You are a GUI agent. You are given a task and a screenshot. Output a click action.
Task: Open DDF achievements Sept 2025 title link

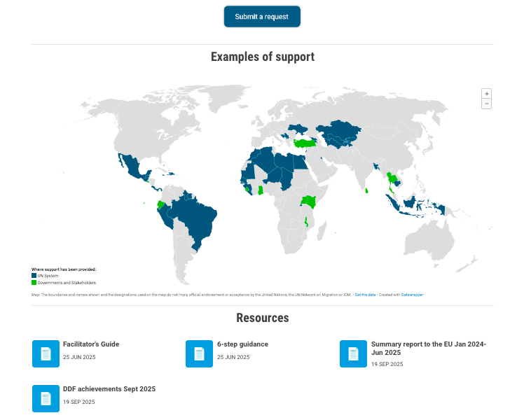(x=109, y=389)
